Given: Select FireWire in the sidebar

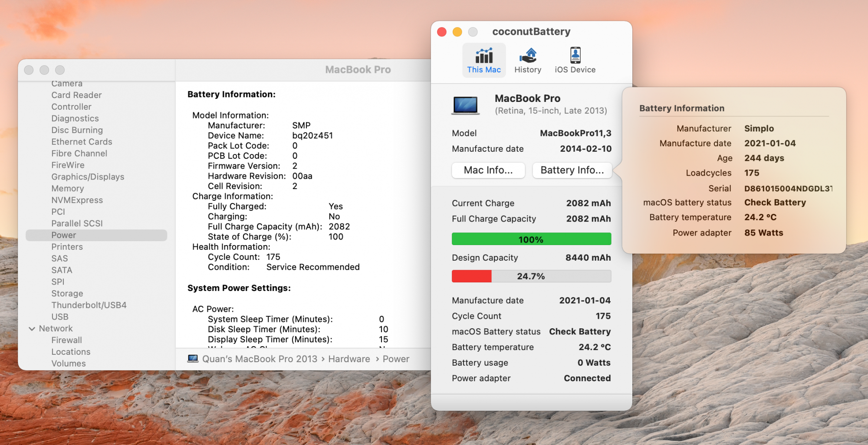Looking at the screenshot, I should (68, 165).
